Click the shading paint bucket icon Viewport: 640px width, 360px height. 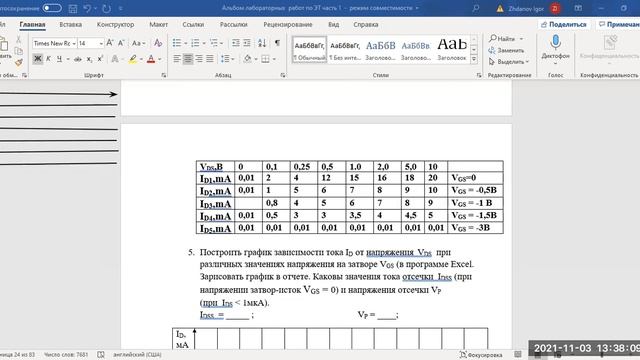(x=247, y=59)
